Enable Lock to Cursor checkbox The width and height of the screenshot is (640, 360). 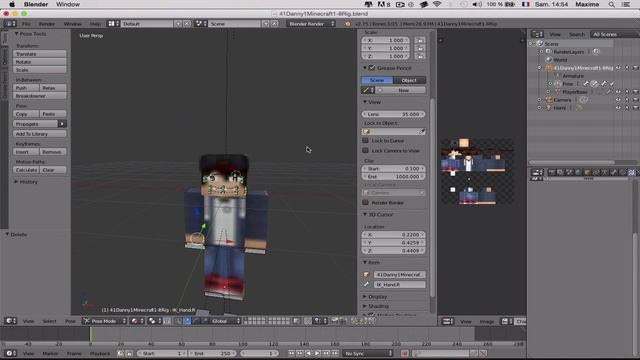pos(366,140)
